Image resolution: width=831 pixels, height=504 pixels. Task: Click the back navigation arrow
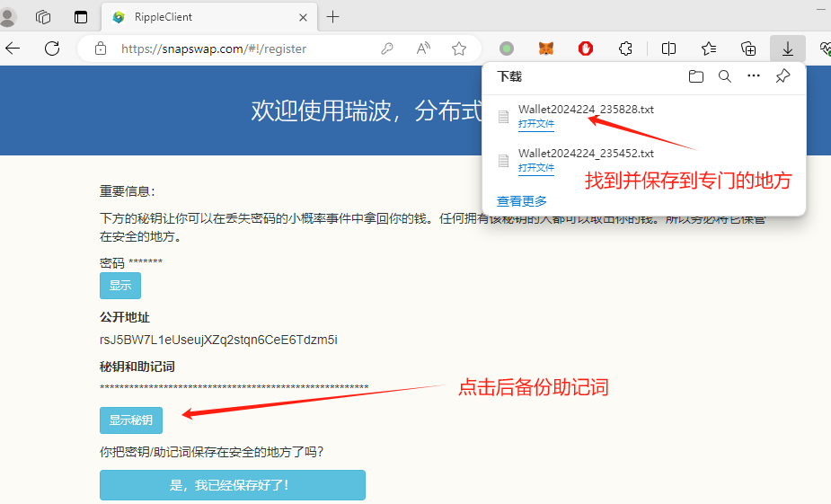pos(13,49)
